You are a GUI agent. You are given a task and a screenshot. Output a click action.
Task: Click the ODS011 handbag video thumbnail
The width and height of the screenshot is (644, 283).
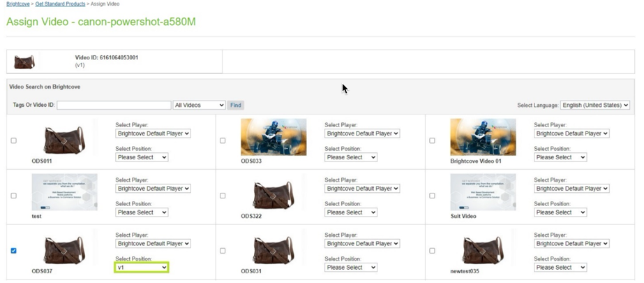point(63,138)
